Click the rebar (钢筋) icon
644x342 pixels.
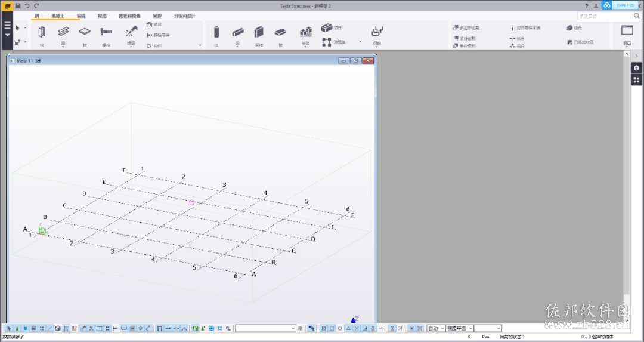pyautogui.click(x=377, y=31)
